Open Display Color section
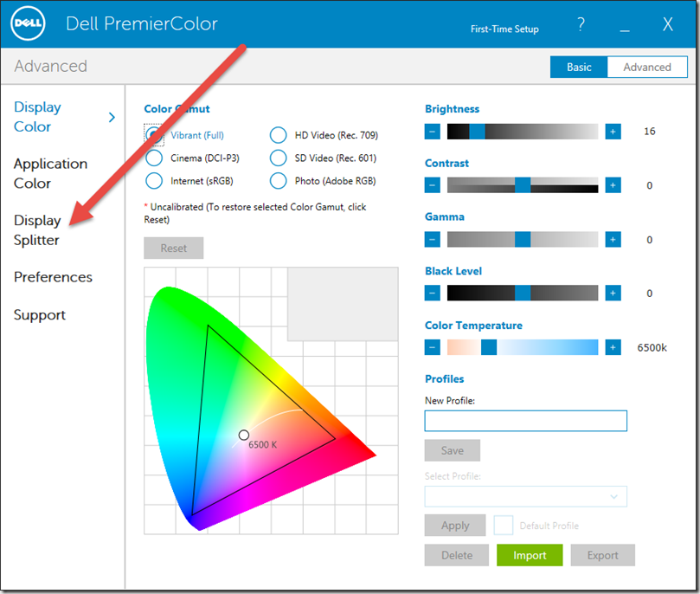The height and width of the screenshot is (594, 700). click(x=37, y=117)
